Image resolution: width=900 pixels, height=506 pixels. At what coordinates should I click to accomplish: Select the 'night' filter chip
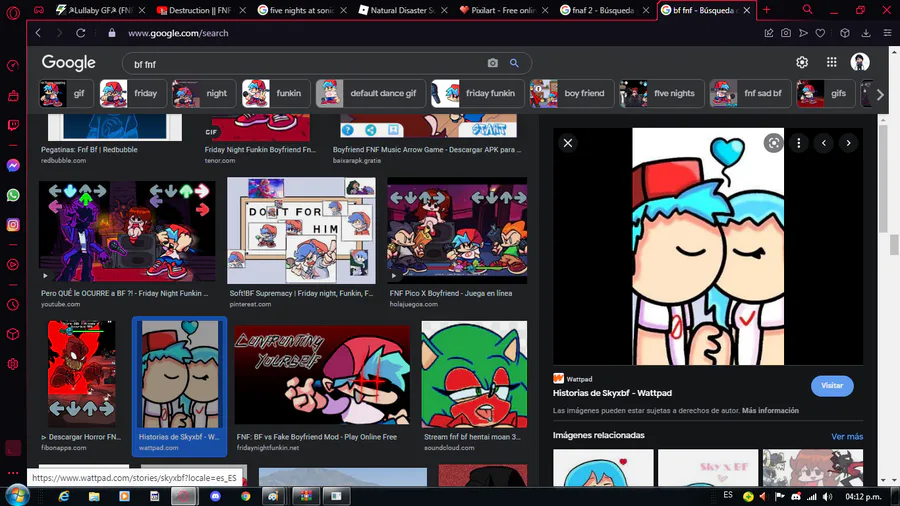[204, 94]
